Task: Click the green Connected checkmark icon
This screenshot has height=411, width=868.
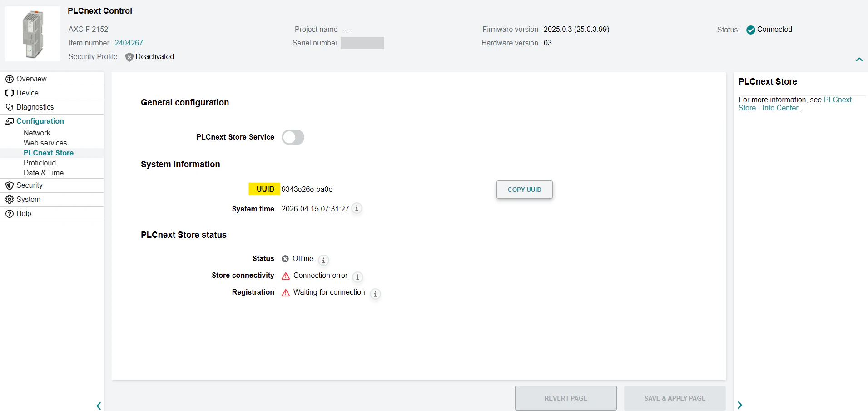Action: [750, 30]
